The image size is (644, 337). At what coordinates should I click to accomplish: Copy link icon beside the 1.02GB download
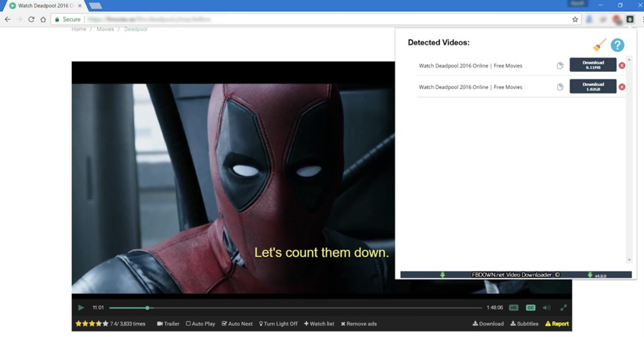560,87
